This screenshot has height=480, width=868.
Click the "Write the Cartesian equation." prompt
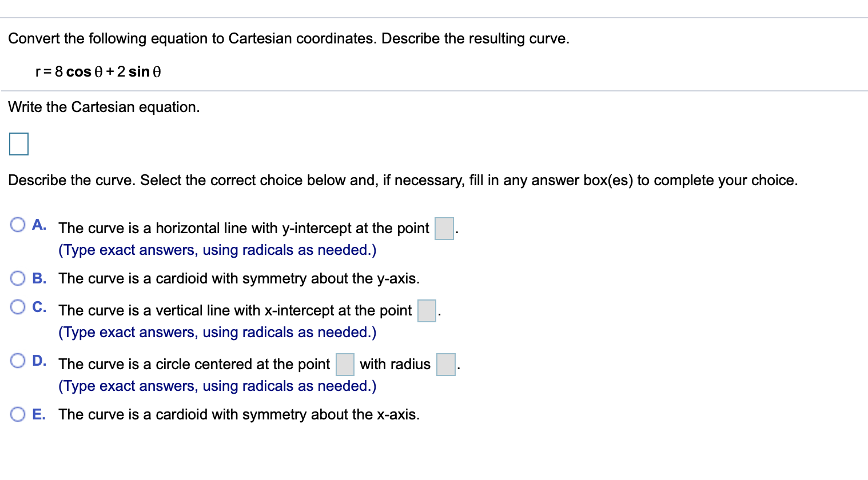pos(104,107)
